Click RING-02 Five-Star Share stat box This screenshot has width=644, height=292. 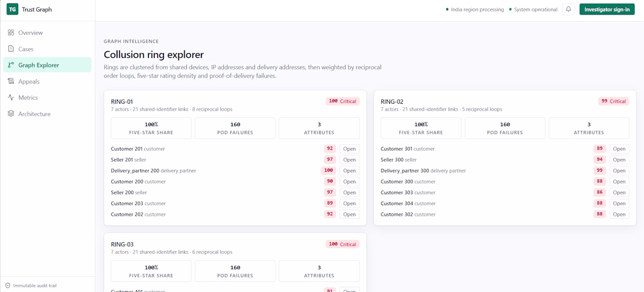click(x=421, y=128)
